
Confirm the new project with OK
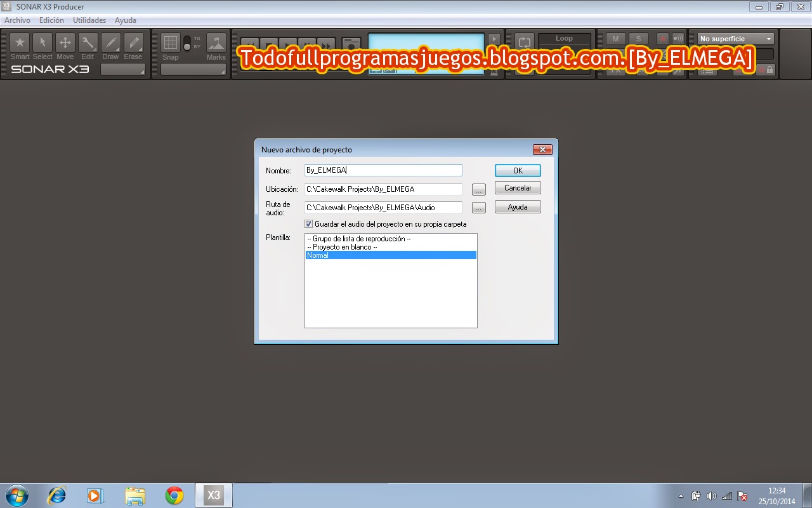pos(518,170)
